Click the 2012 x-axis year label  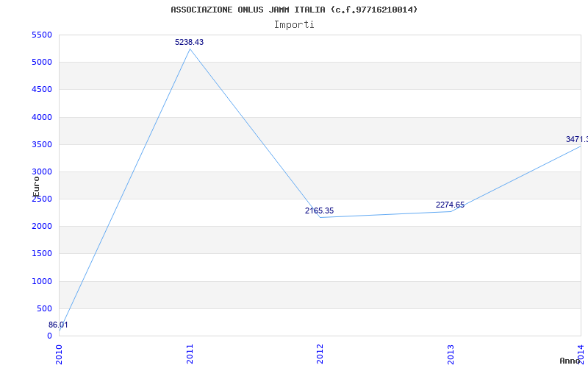pyautogui.click(x=320, y=354)
